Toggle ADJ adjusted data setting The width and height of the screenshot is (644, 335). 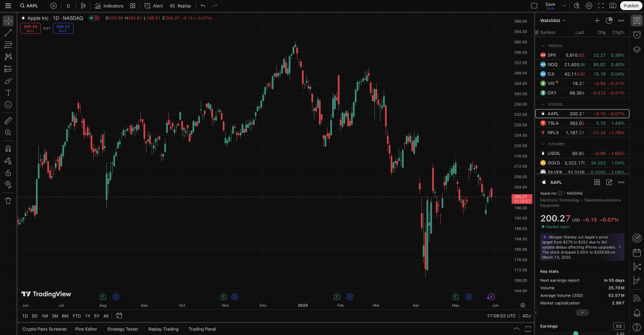coord(526,316)
